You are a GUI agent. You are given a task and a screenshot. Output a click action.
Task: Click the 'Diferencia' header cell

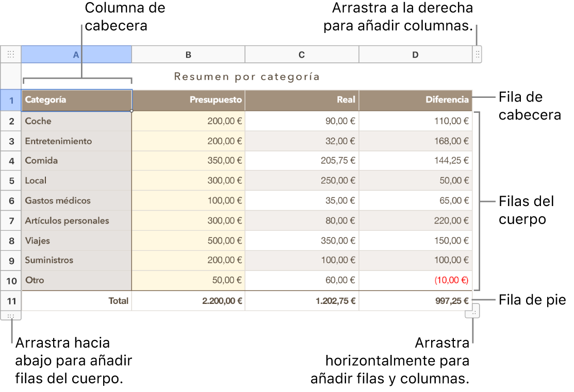click(x=415, y=100)
